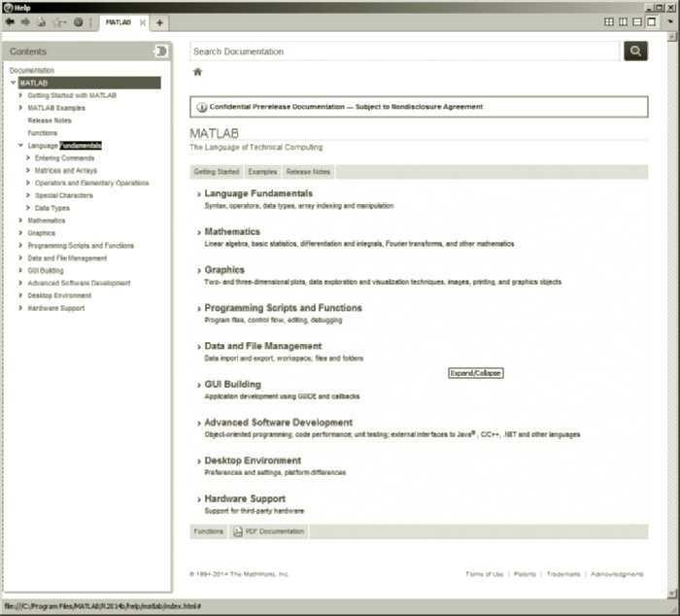Click the search magnifier button
Viewport: 680px width, 616px height.
(635, 51)
